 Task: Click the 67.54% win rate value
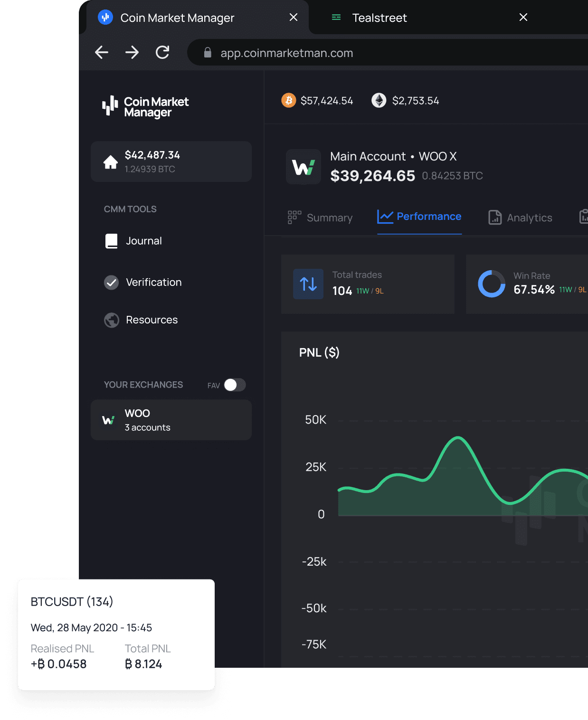pos(534,290)
